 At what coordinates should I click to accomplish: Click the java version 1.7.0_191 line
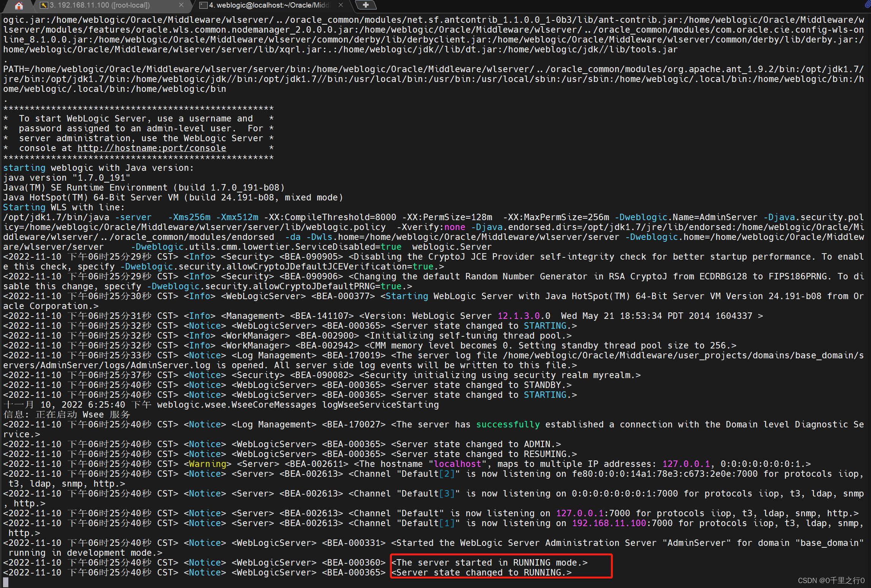tap(66, 177)
